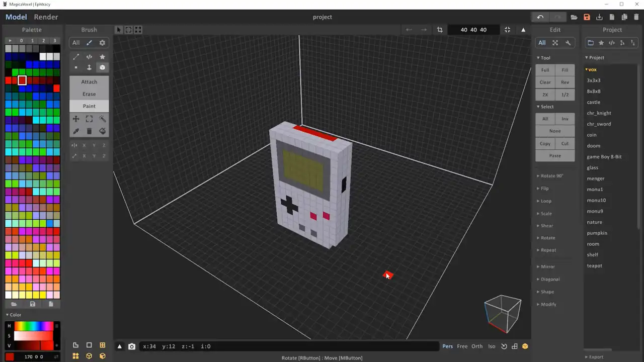This screenshot has width=644, height=362.
Task: Click the Erase brush button
Action: point(89,94)
